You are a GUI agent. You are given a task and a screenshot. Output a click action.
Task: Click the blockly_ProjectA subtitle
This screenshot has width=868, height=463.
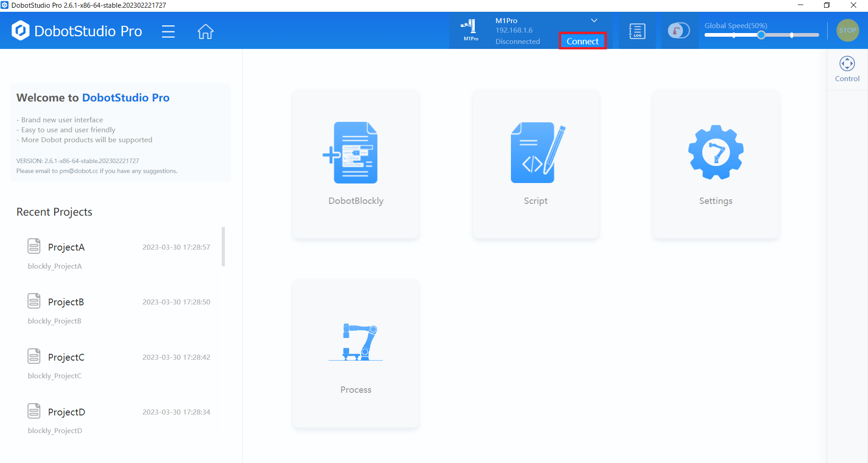(x=55, y=266)
